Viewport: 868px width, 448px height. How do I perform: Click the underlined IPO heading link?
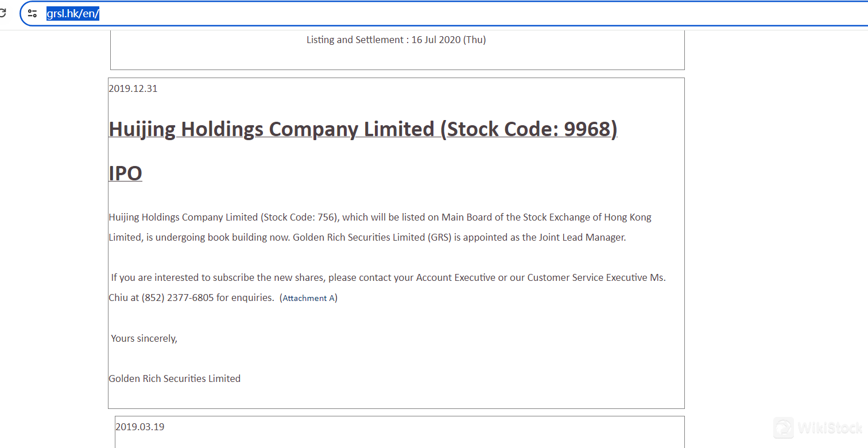[125, 173]
